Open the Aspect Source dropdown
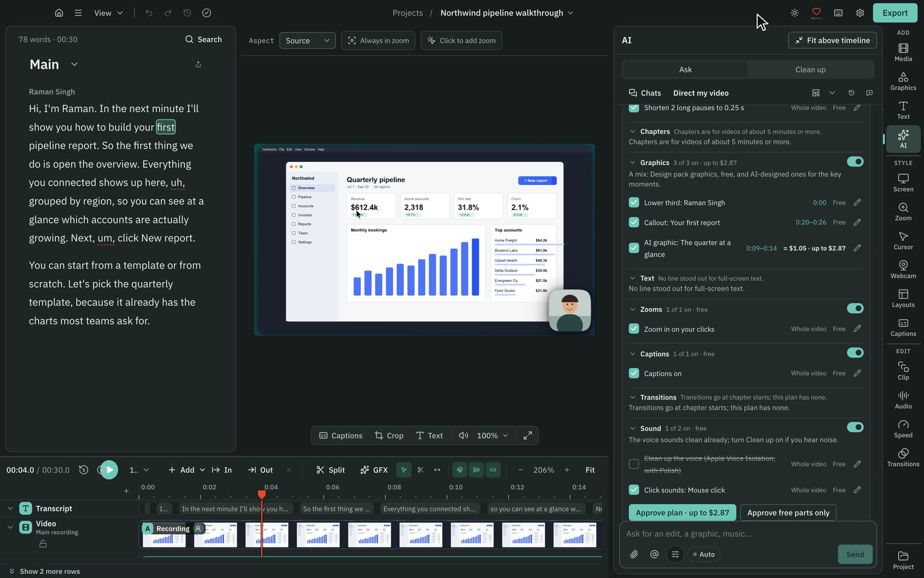The height and width of the screenshot is (578, 924). tap(307, 40)
